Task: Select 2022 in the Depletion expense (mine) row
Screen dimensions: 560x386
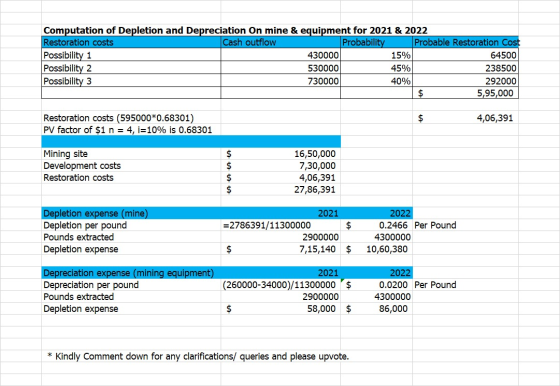Action: pos(400,214)
